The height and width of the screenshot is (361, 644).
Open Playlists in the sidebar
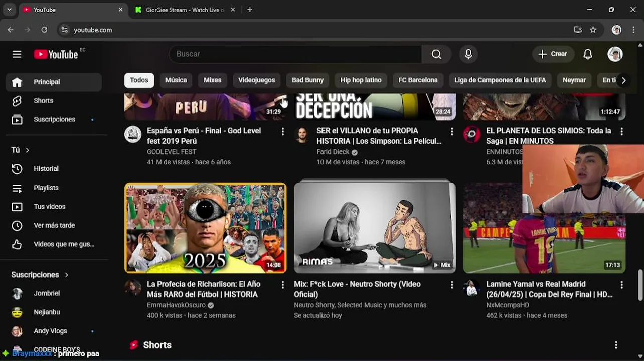click(x=54, y=188)
